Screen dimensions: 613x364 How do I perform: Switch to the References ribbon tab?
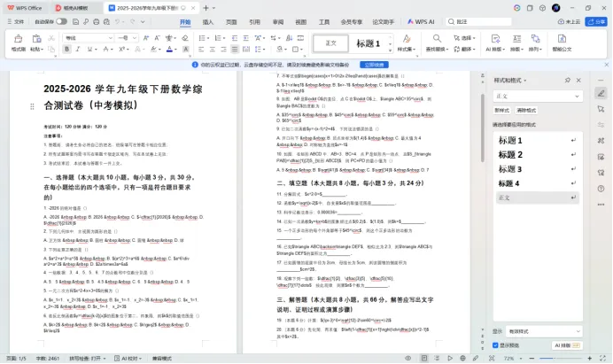(x=254, y=22)
